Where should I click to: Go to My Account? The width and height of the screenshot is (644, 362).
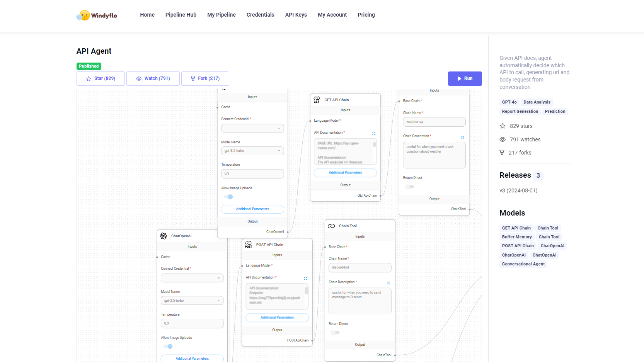click(x=332, y=15)
